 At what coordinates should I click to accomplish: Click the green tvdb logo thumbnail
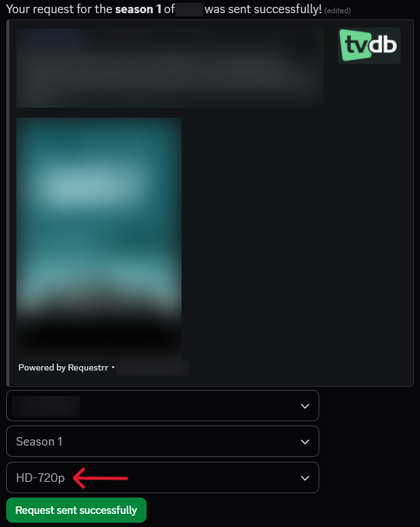(x=369, y=46)
